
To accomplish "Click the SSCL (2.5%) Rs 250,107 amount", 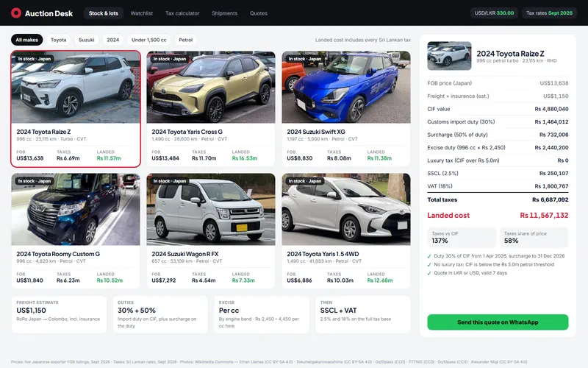I will 554,174.
